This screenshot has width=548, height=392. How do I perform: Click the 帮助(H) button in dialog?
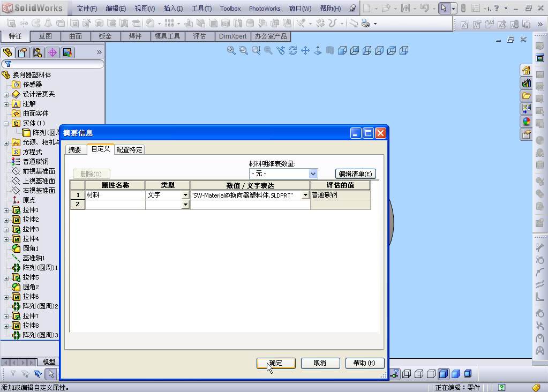point(364,363)
